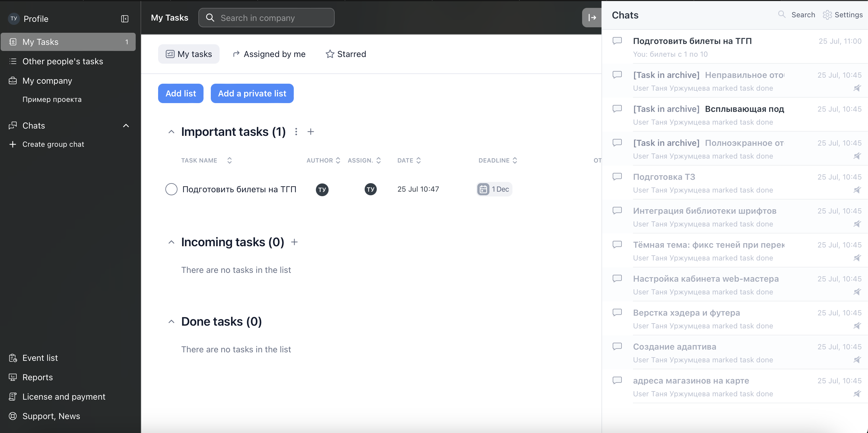This screenshot has height=433, width=868.
Task: Focus the Search in company field
Action: 266,18
